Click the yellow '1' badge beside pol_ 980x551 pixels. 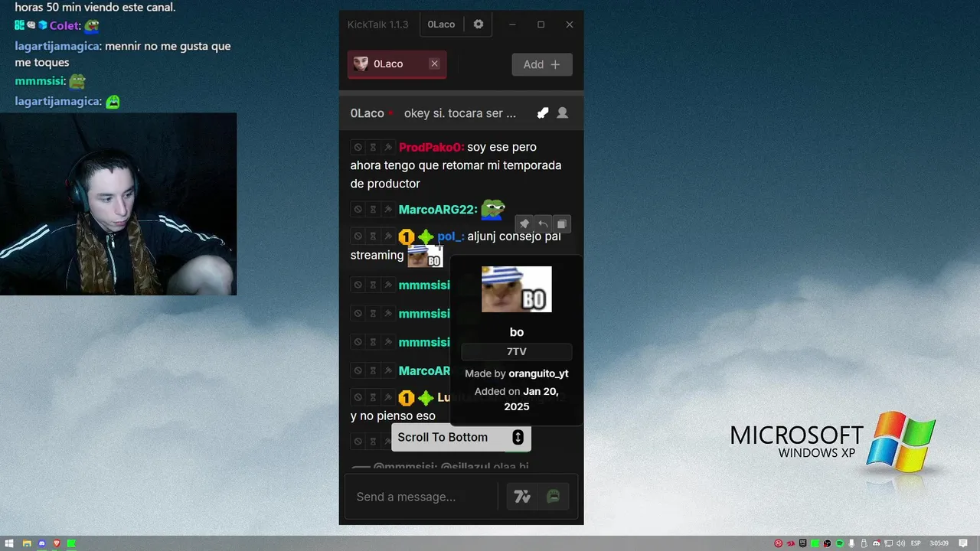click(406, 237)
